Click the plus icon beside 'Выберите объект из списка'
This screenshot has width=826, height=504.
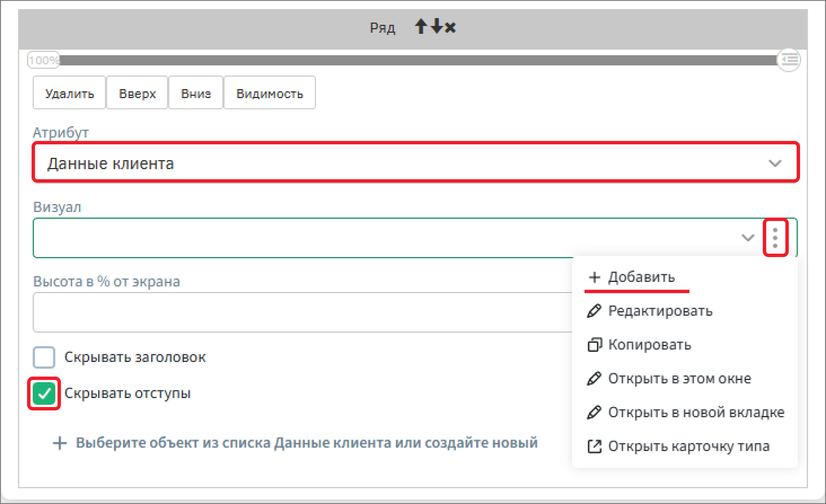pos(59,443)
